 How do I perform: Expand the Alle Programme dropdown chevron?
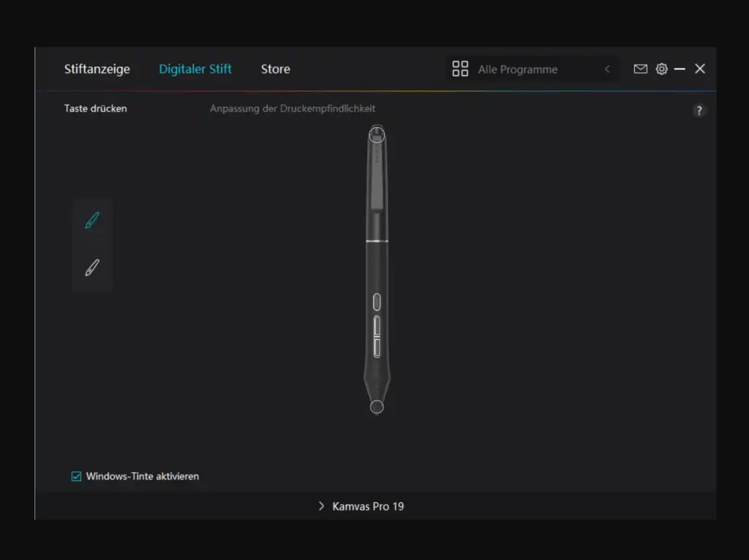(x=607, y=69)
